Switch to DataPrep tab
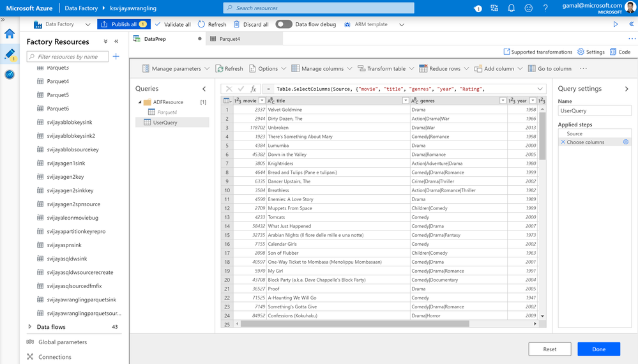This screenshot has width=638, height=364. click(x=155, y=39)
